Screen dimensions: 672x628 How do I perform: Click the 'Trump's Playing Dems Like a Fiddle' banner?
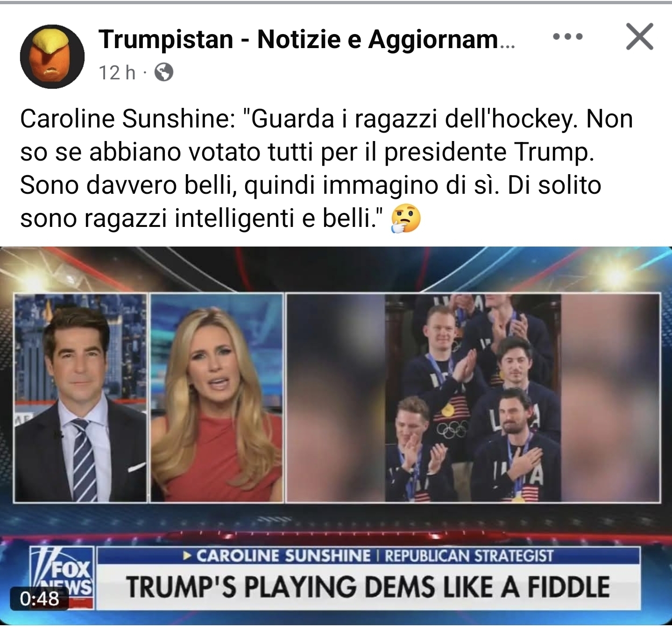(x=368, y=587)
